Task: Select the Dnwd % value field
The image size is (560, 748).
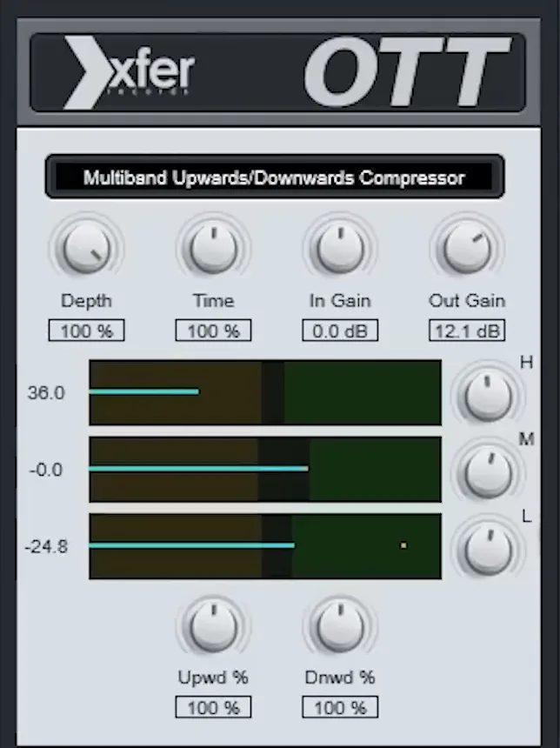Action: click(340, 707)
